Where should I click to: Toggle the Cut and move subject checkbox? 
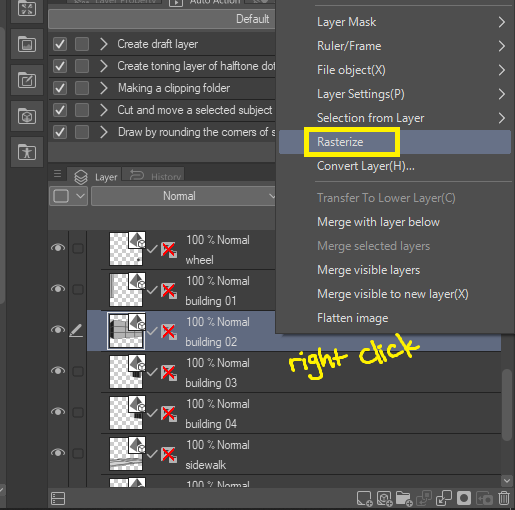(x=60, y=110)
